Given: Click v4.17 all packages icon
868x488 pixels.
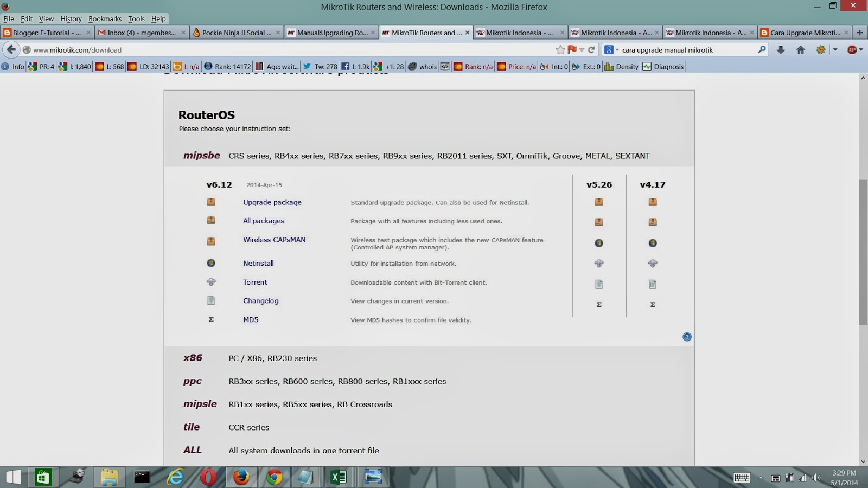Looking at the screenshot, I should [653, 222].
